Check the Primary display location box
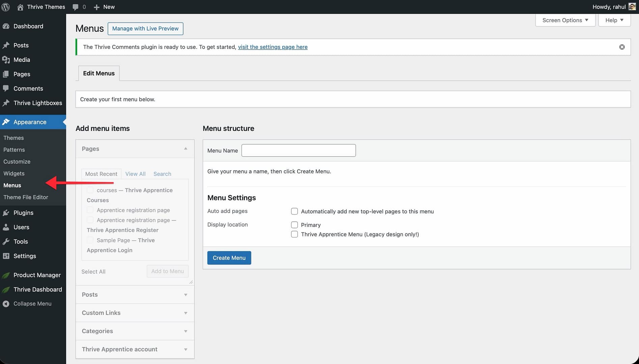 click(294, 225)
